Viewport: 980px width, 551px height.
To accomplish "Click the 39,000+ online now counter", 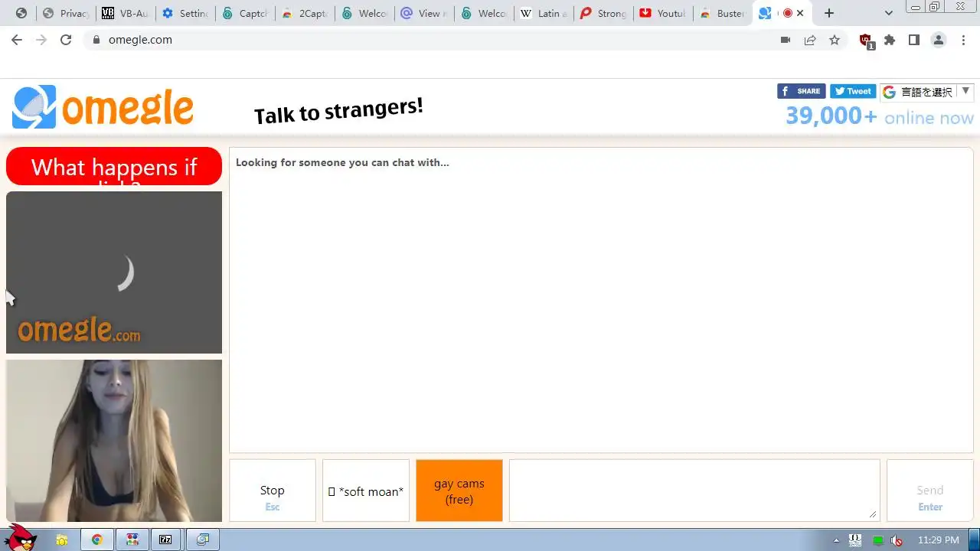I will pyautogui.click(x=879, y=116).
